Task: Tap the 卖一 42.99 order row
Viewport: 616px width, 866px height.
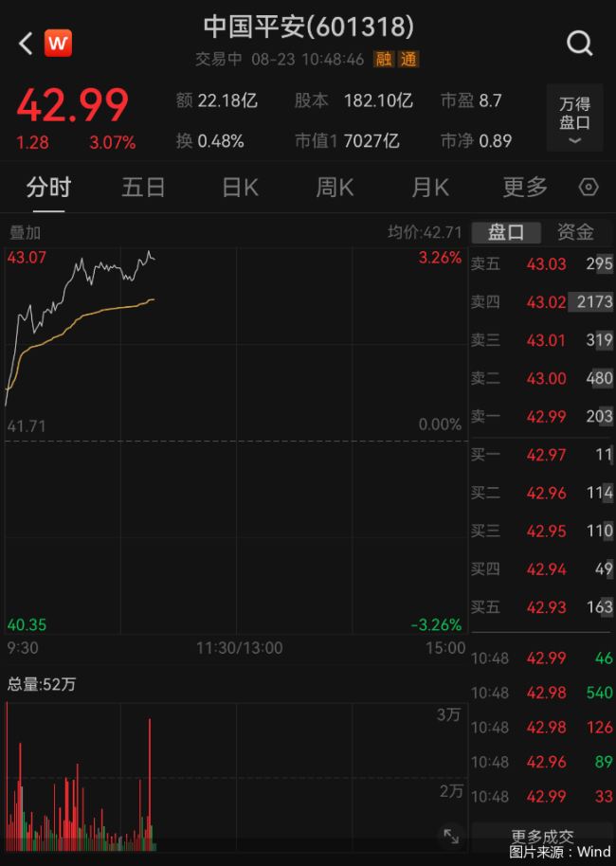Action: tap(542, 417)
